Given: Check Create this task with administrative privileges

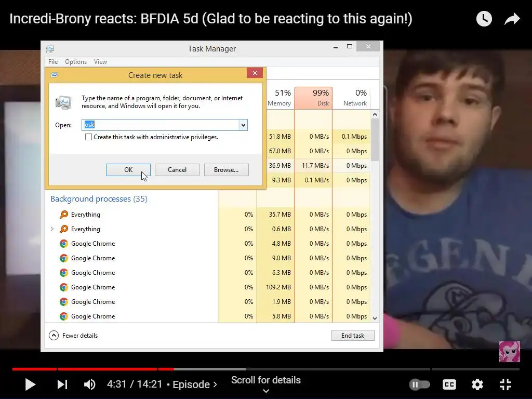Looking at the screenshot, I should (88, 137).
